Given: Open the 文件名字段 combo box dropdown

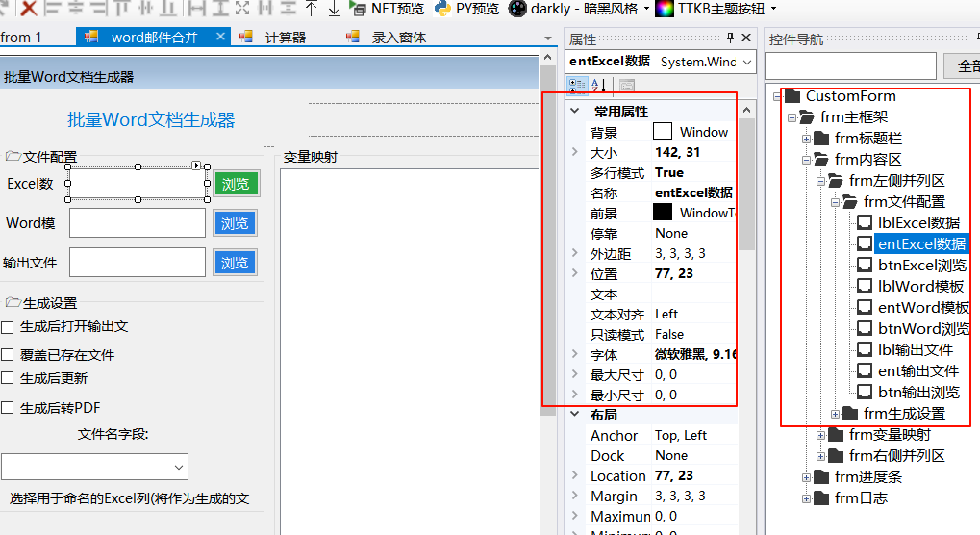Looking at the screenshot, I should tap(179, 467).
